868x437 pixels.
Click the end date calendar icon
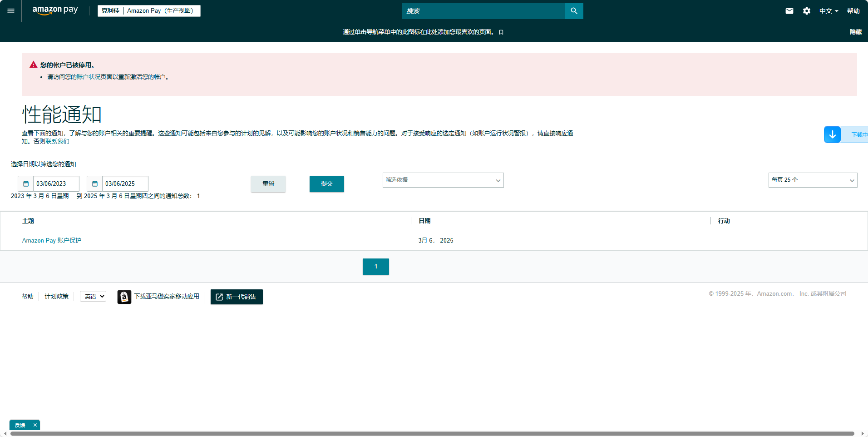(95, 184)
